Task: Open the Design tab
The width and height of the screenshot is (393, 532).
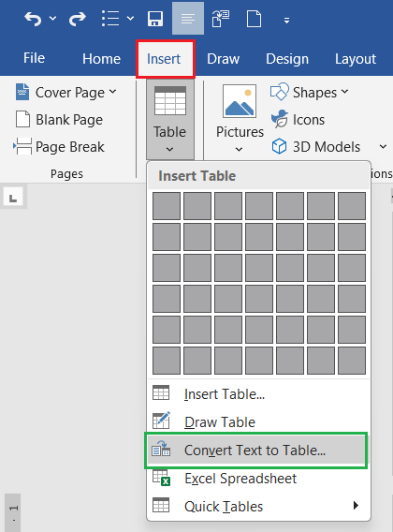Action: pyautogui.click(x=287, y=59)
